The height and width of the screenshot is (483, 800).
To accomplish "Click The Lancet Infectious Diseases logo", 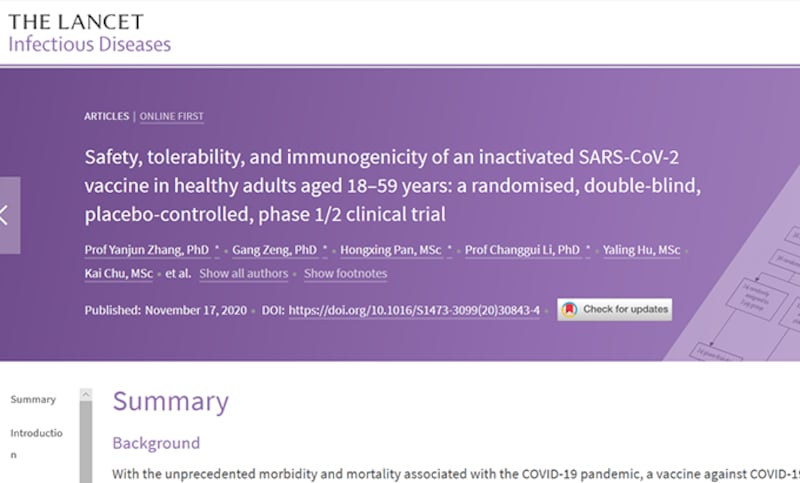I will [90, 32].
